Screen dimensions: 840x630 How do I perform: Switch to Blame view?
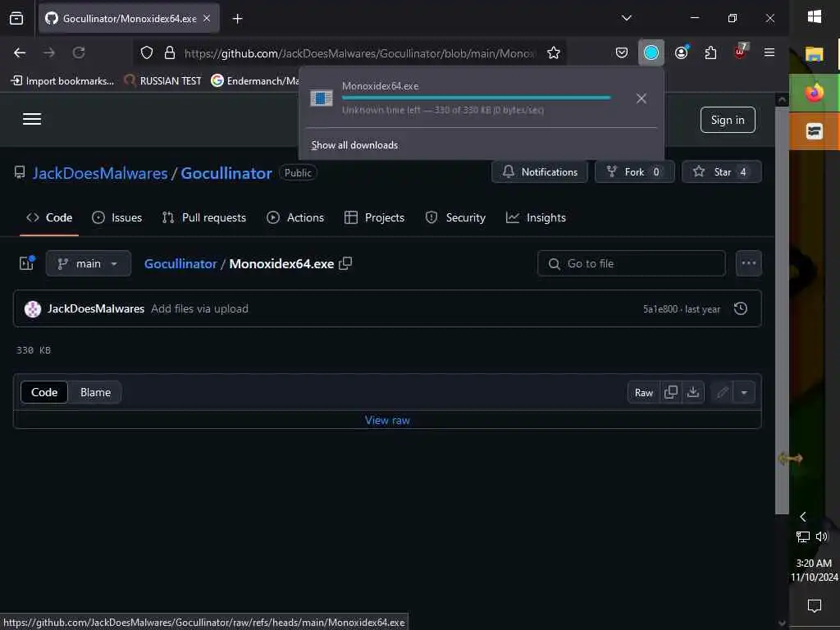[x=95, y=393]
